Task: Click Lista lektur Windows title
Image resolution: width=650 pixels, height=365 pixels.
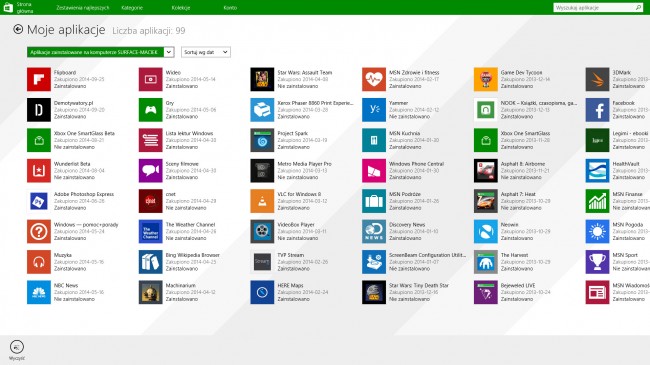Action: pyautogui.click(x=189, y=134)
